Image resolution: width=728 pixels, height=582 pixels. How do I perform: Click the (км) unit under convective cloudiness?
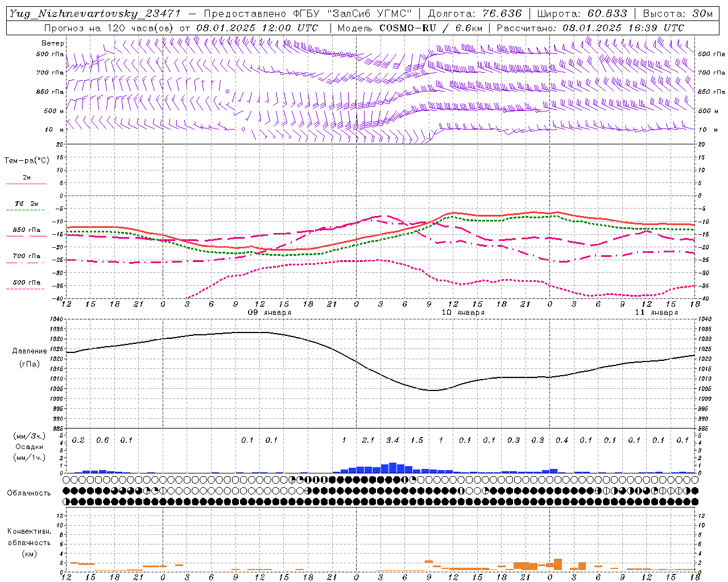30,554
